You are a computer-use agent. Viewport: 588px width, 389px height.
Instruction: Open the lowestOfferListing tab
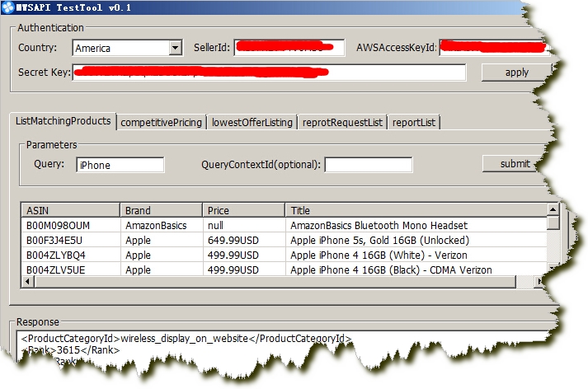coord(252,123)
